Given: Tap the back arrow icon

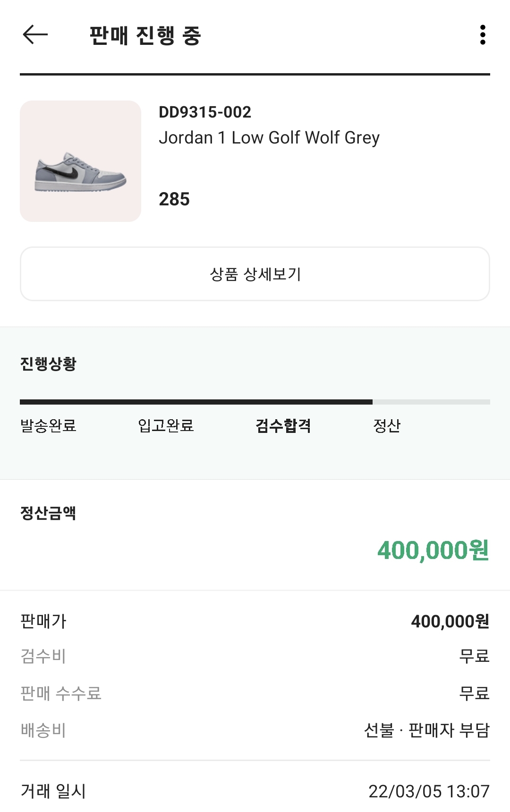Looking at the screenshot, I should tap(35, 34).
